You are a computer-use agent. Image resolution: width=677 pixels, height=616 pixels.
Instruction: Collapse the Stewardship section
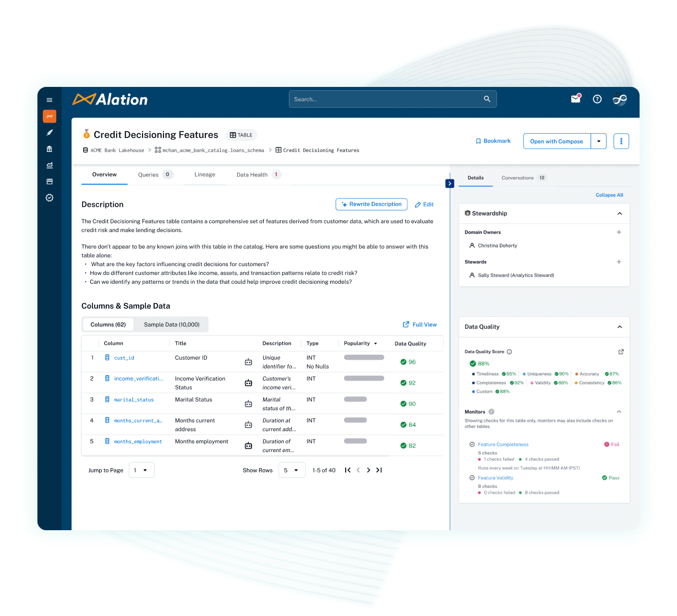619,213
